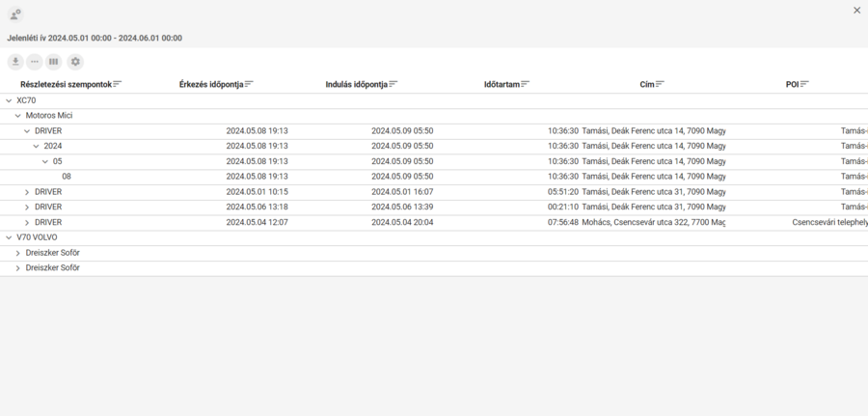Image resolution: width=868 pixels, height=416 pixels.
Task: Close the report with the X button
Action: point(856,11)
